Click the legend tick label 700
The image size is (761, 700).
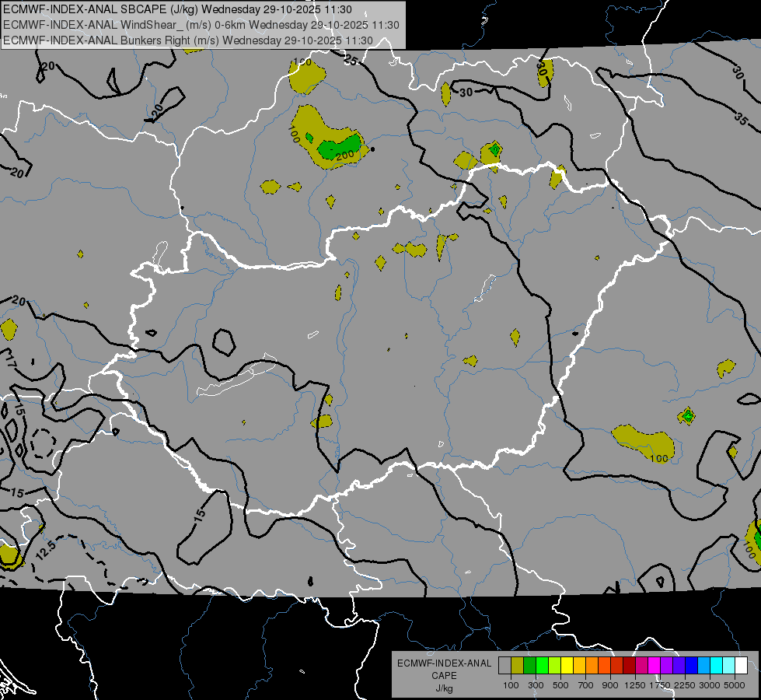(x=586, y=685)
